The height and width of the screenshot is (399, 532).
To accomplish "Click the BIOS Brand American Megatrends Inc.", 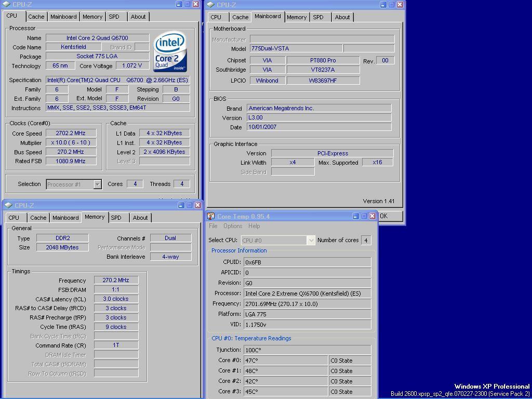I will point(319,108).
